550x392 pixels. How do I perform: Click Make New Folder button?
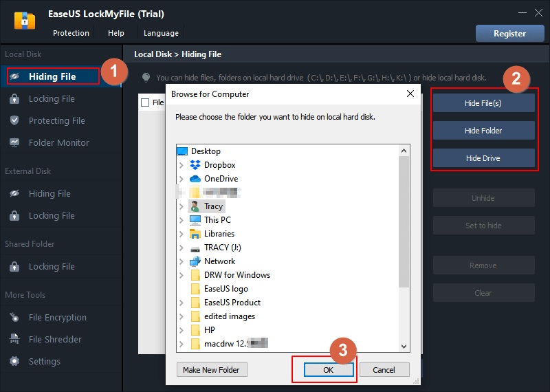pyautogui.click(x=211, y=370)
